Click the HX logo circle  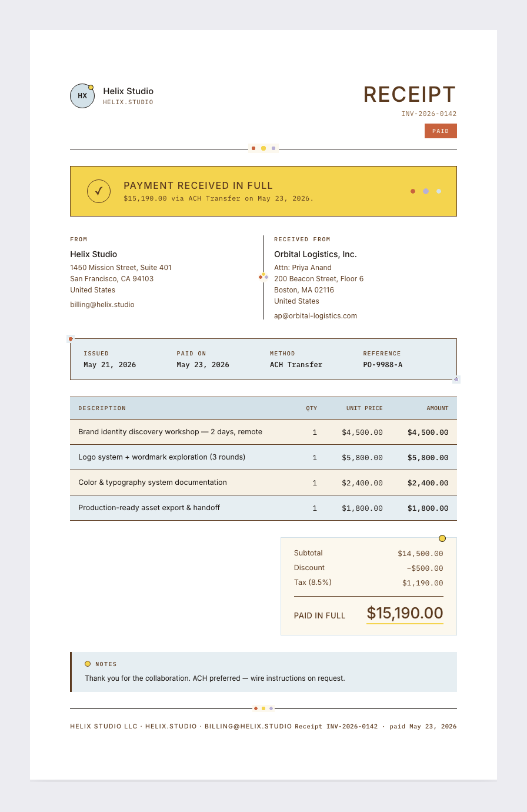(x=82, y=96)
